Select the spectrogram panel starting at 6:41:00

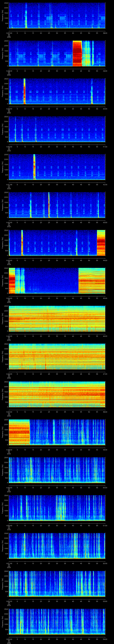57,167
